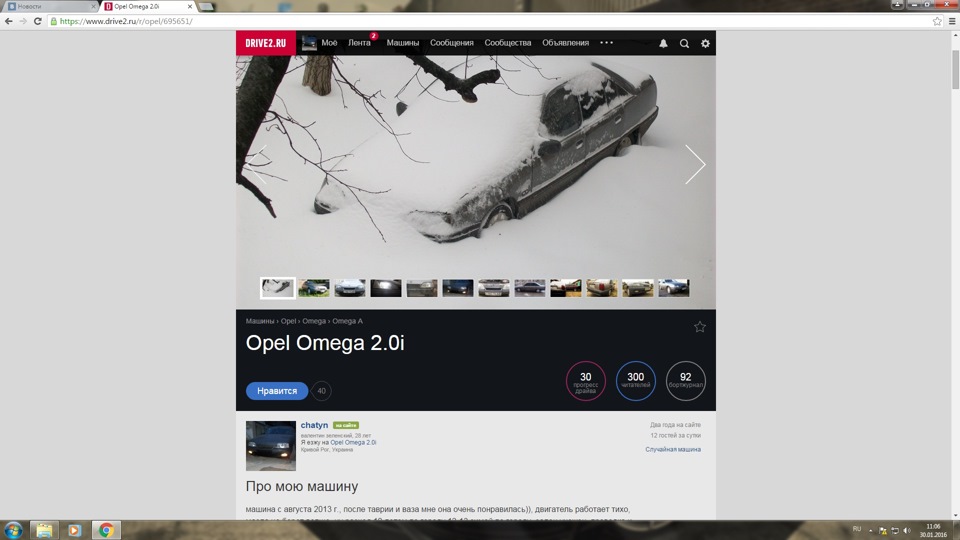Select the eighth gallery thumbnail
960x540 pixels.
click(530, 288)
